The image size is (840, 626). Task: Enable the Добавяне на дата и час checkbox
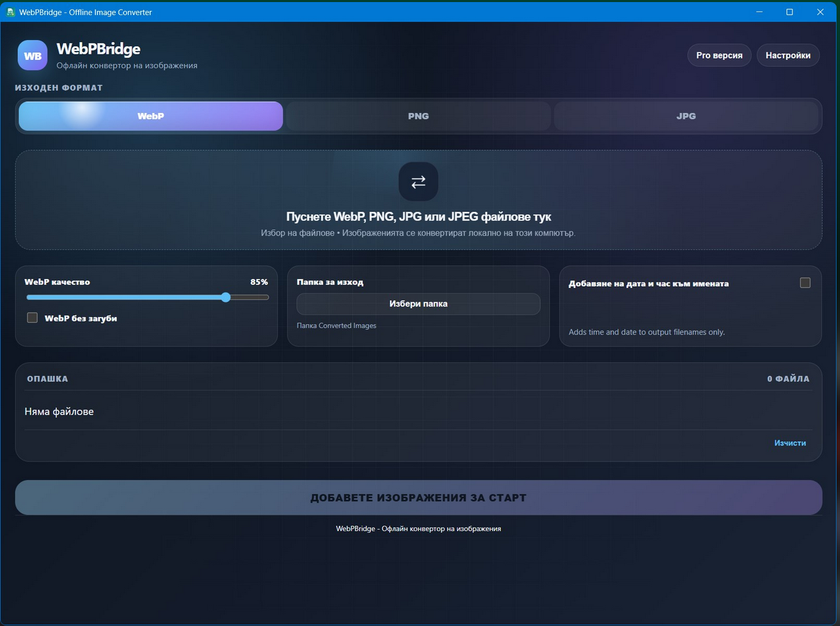click(x=805, y=282)
